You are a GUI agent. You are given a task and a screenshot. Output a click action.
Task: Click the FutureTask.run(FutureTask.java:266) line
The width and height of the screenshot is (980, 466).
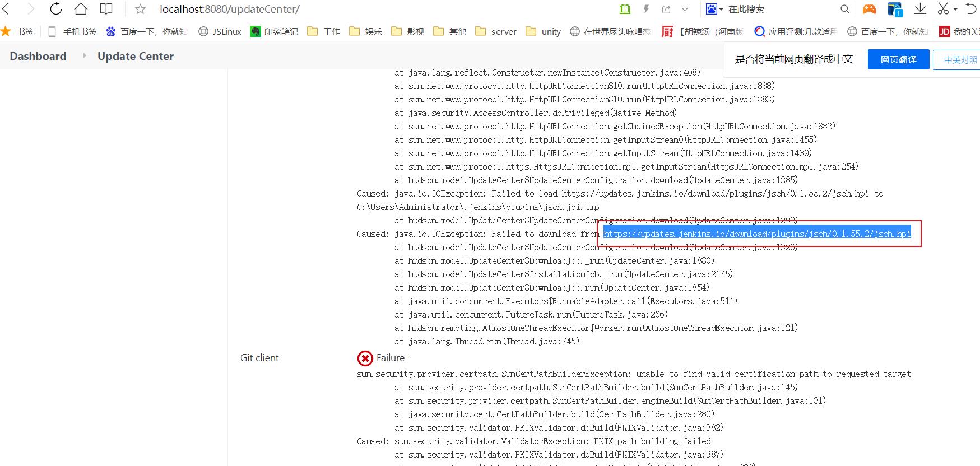click(x=531, y=315)
